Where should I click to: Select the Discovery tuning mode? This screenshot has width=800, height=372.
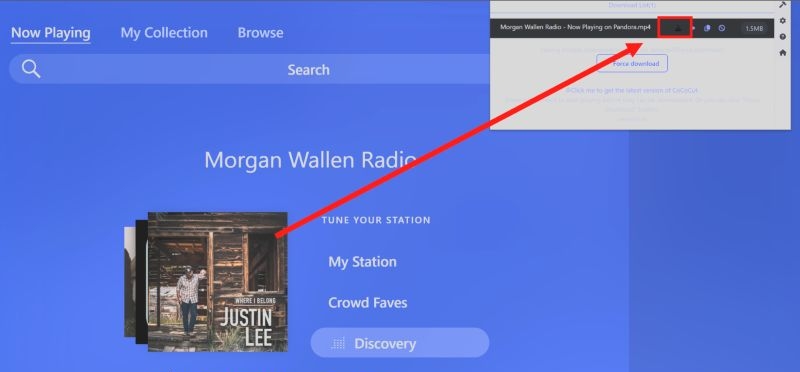399,343
